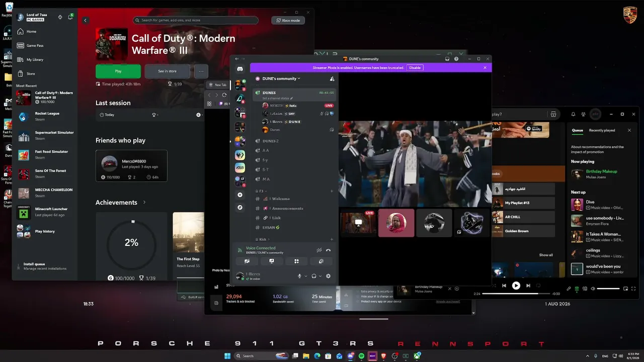
Task: Open the more options ellipsis next to See in store
Action: pos(201,71)
